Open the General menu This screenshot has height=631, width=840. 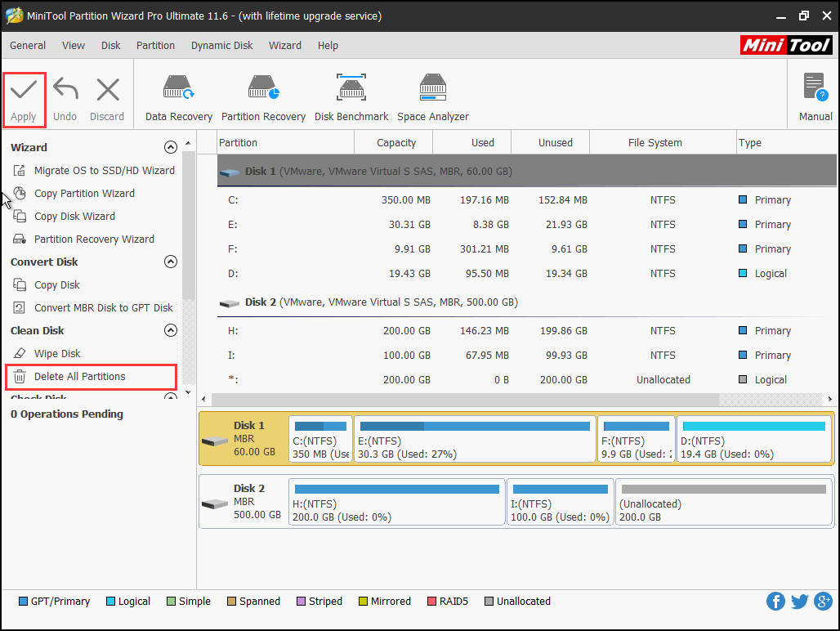(x=28, y=46)
